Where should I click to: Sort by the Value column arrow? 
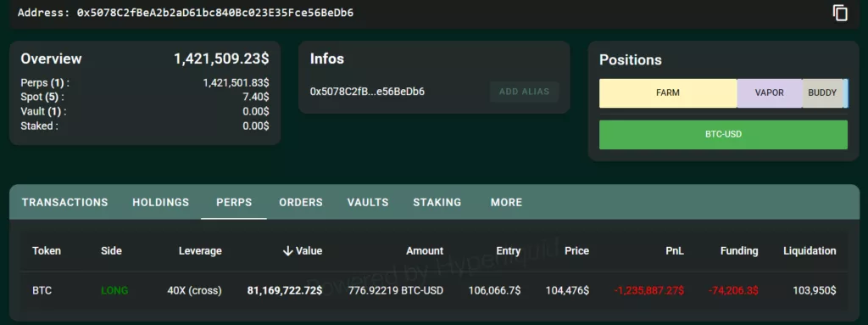tap(287, 251)
